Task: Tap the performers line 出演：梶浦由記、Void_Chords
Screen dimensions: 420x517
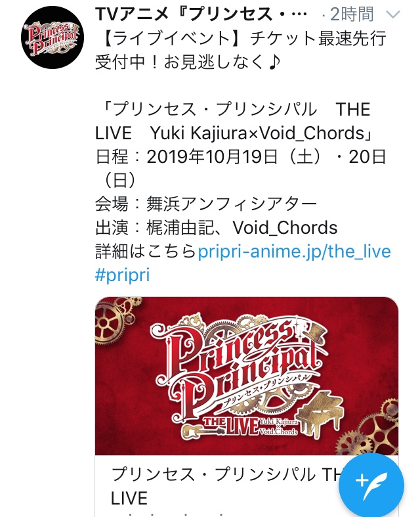Action: (217, 228)
